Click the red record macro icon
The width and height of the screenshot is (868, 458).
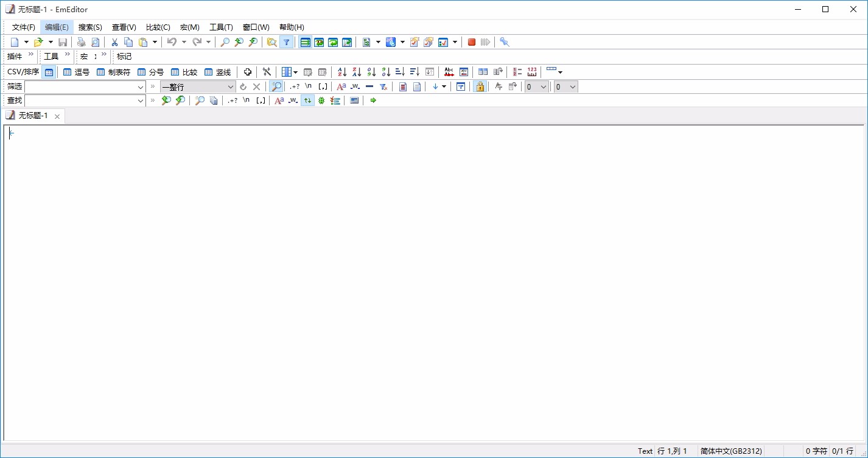(x=471, y=42)
